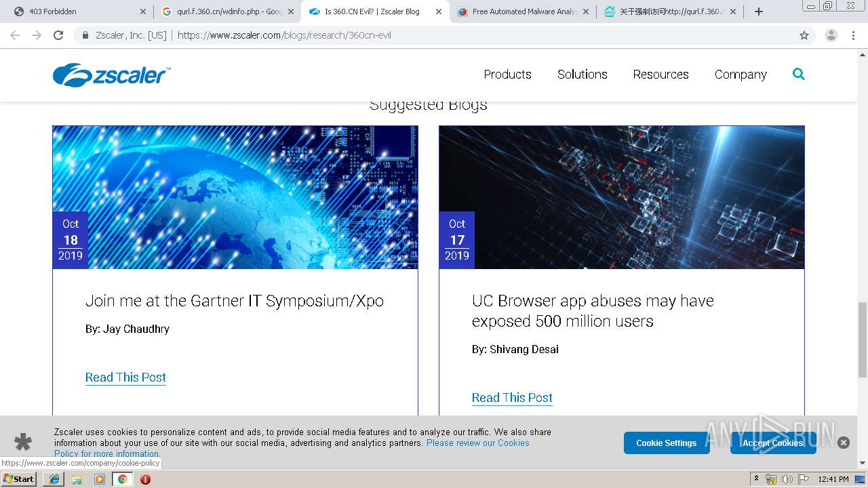Open the Action Center flag icon
The image size is (868, 488).
pos(804,479)
